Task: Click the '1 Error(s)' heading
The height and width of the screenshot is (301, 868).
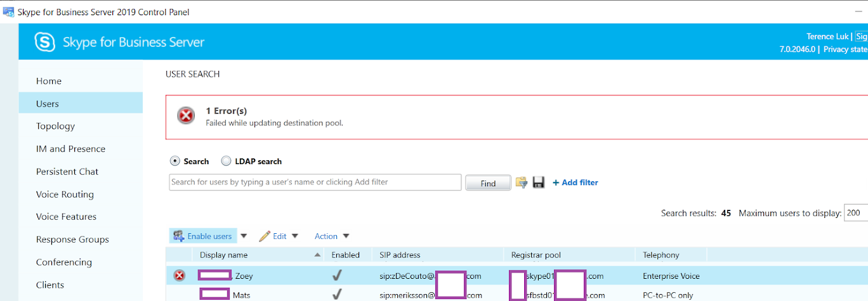Action: click(x=227, y=111)
